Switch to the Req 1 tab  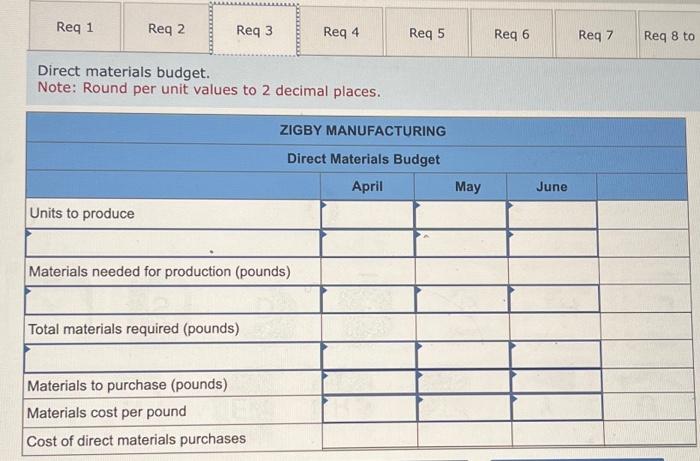point(75,27)
